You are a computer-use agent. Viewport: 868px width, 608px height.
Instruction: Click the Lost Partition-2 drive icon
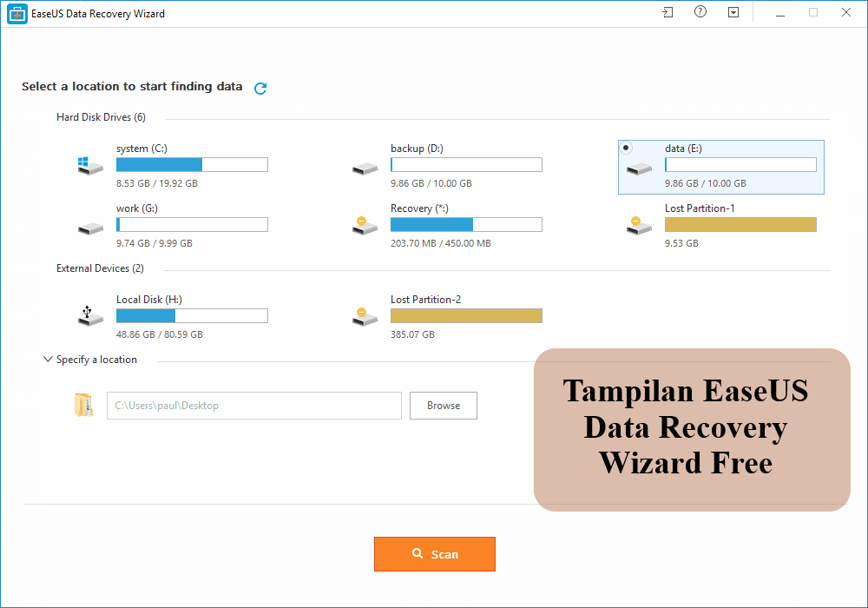point(365,317)
